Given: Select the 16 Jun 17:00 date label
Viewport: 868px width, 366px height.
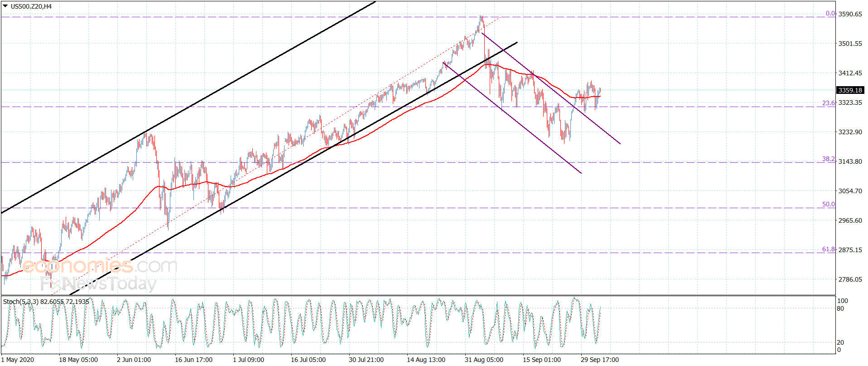Looking at the screenshot, I should click(x=194, y=360).
